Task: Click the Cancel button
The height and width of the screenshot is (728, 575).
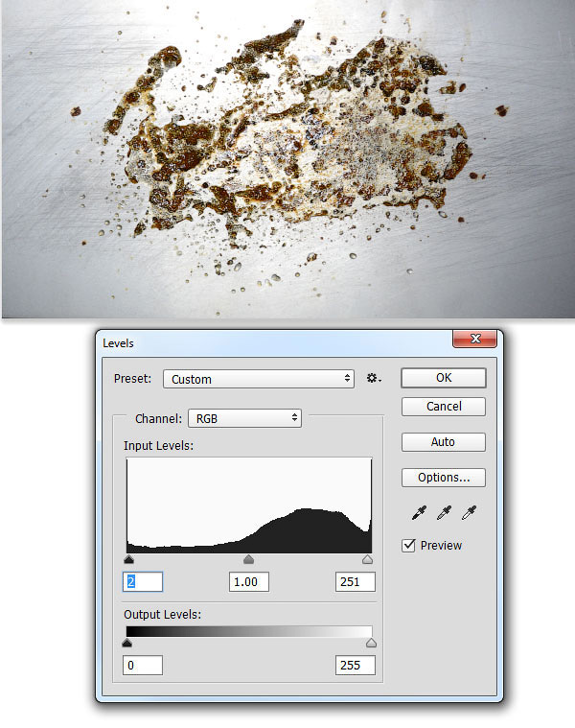Action: tap(444, 407)
